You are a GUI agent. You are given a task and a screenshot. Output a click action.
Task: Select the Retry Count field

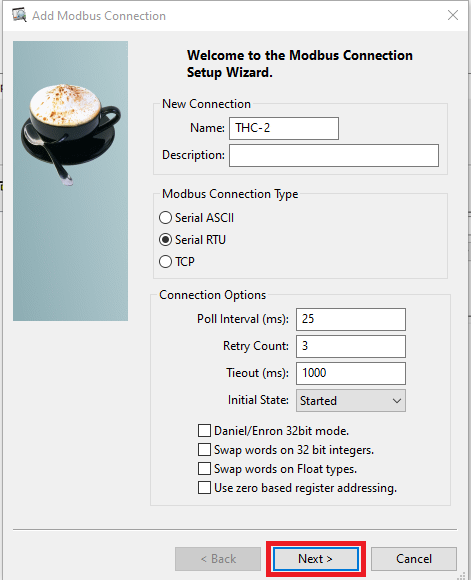tap(351, 346)
